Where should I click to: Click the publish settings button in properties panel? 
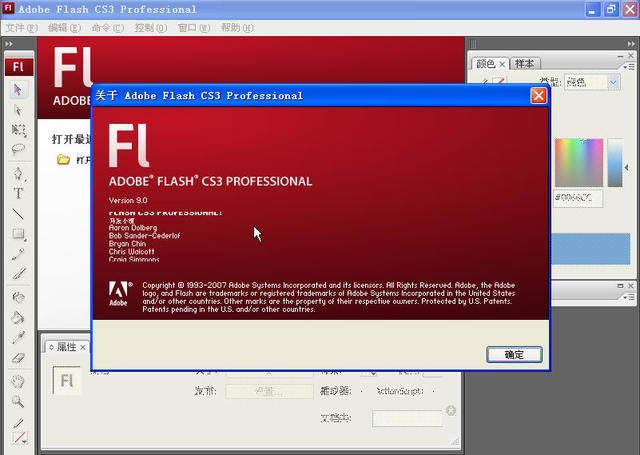pos(269,391)
